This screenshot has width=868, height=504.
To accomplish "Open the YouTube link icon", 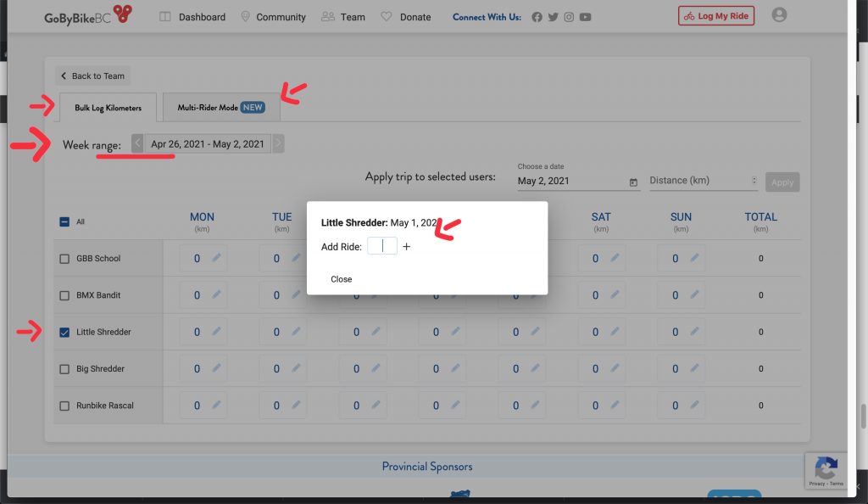I will pyautogui.click(x=585, y=17).
